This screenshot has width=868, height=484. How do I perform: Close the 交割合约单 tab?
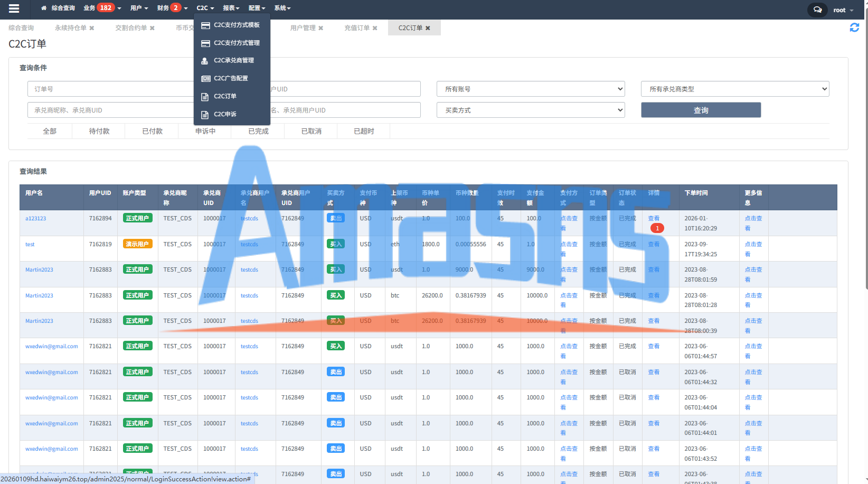click(152, 28)
